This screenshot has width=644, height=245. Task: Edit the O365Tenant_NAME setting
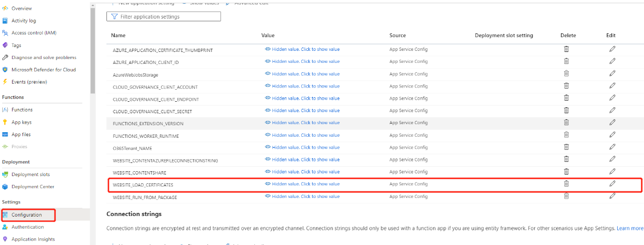tap(612, 147)
